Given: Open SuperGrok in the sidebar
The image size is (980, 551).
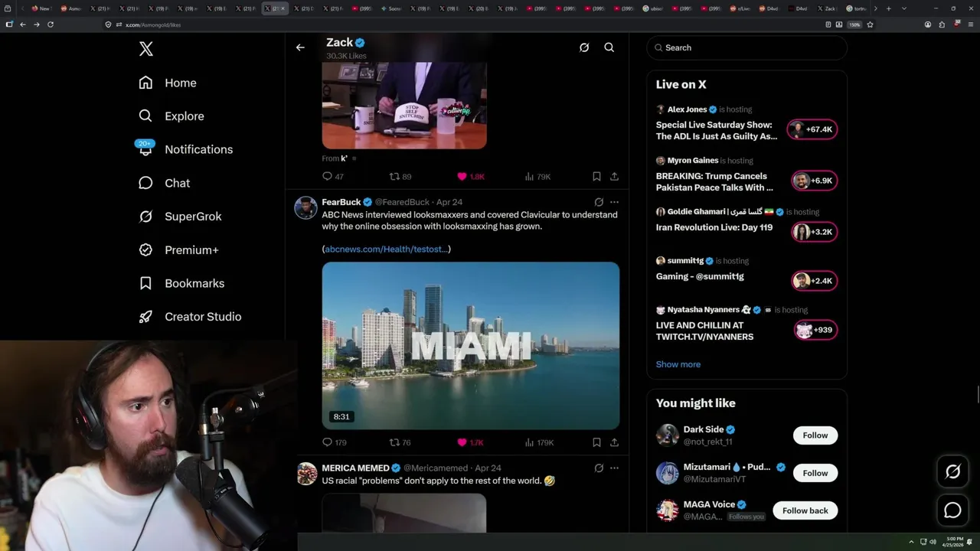Looking at the screenshot, I should 180,217.
